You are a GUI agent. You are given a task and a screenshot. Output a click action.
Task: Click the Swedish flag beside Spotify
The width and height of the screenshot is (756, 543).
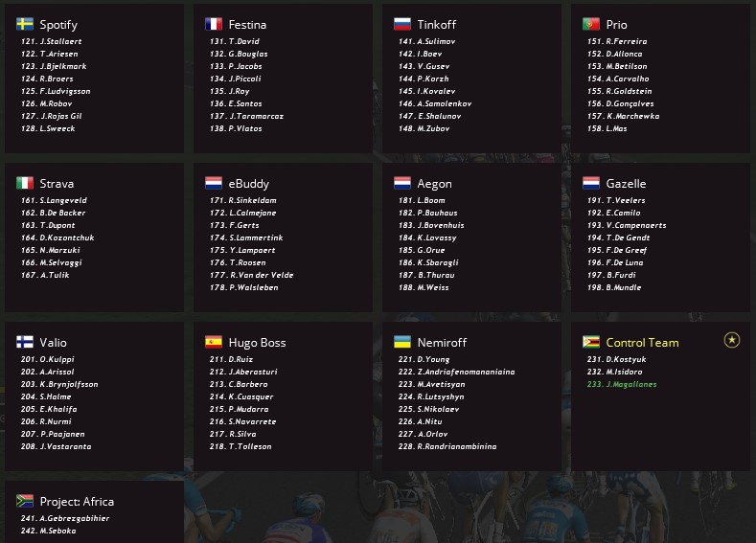25,24
